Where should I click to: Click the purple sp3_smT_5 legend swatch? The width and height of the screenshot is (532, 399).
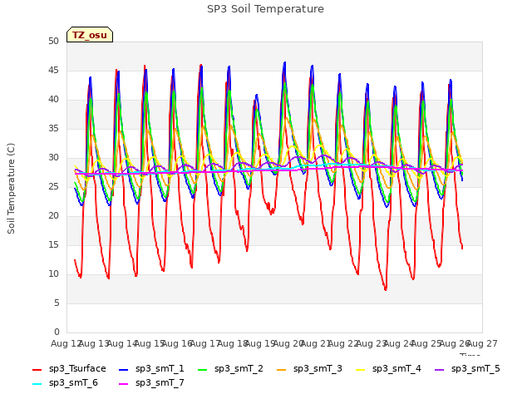(440, 369)
